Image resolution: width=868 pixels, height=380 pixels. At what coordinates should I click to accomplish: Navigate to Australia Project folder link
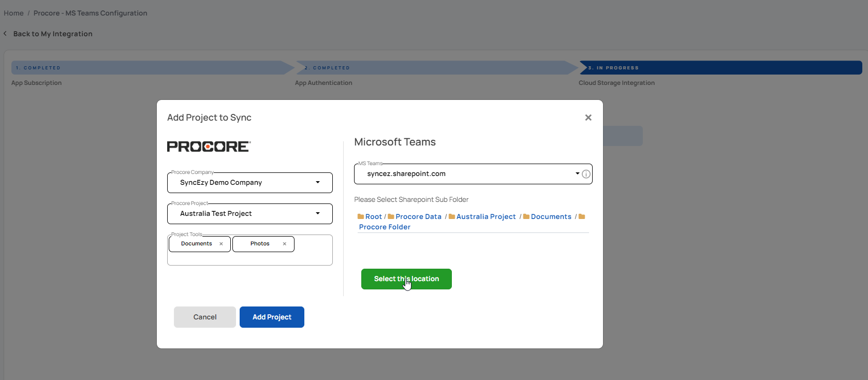(486, 217)
